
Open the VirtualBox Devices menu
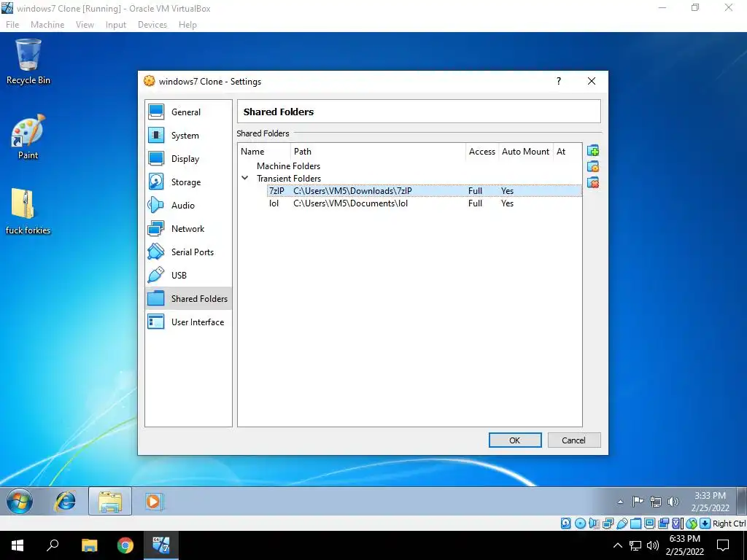point(152,25)
